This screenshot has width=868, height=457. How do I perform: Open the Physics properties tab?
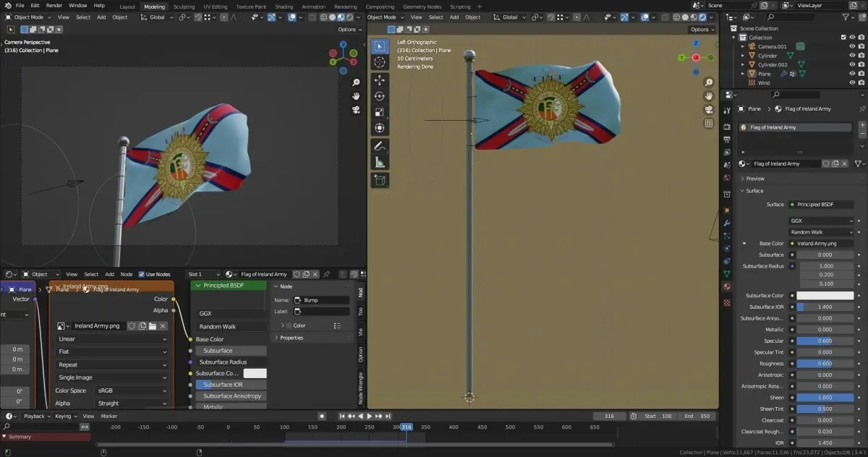(x=727, y=248)
